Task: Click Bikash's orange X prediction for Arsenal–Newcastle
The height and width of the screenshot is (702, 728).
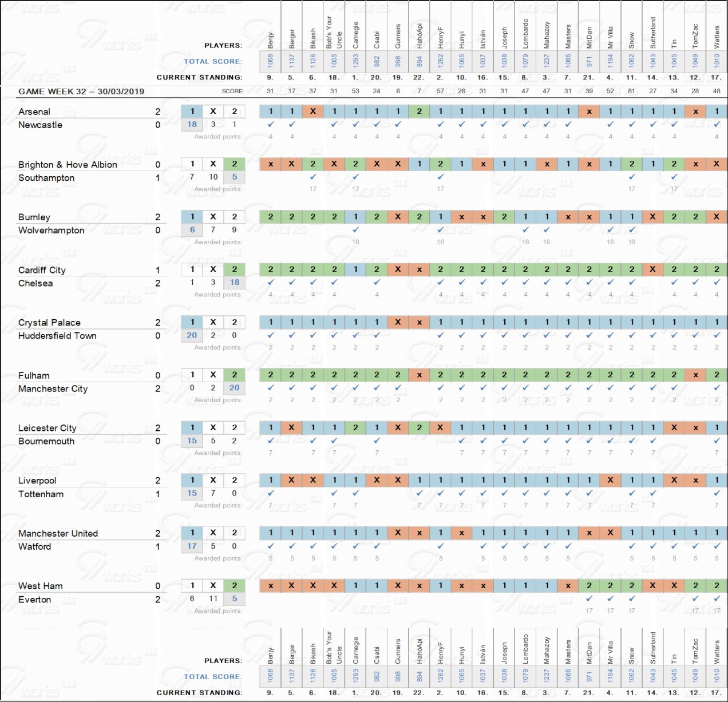Action: (x=313, y=112)
